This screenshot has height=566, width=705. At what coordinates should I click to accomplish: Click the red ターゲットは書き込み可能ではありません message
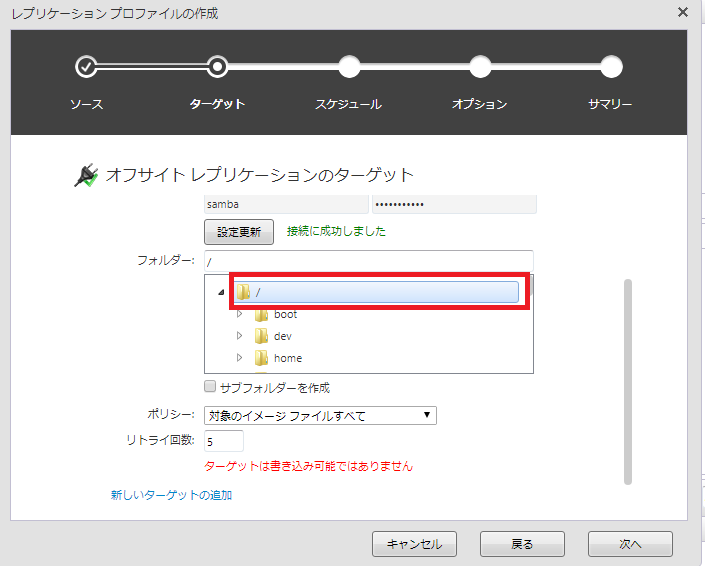pos(308,466)
